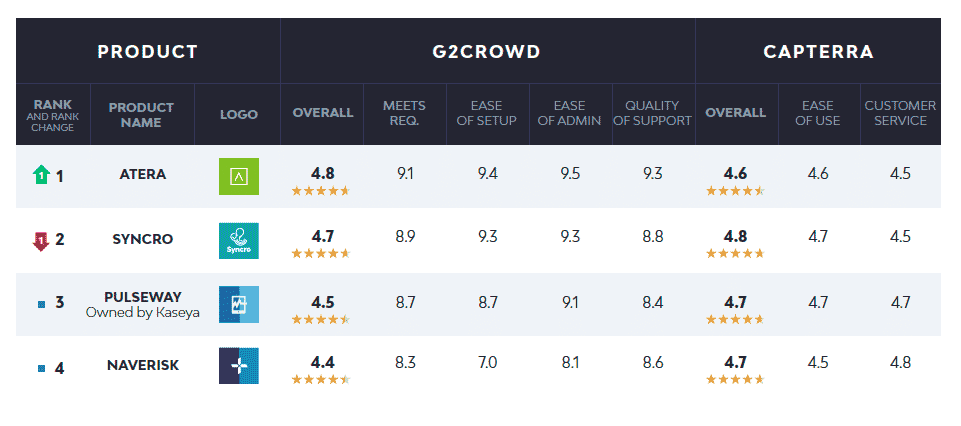Select the G2CROWD header section
The width and height of the screenshot is (961, 426).
click(487, 51)
